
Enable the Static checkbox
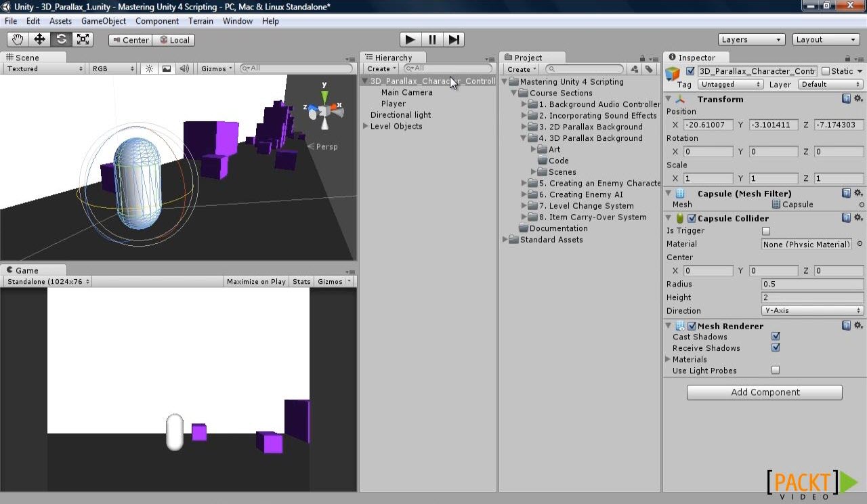[x=825, y=71]
